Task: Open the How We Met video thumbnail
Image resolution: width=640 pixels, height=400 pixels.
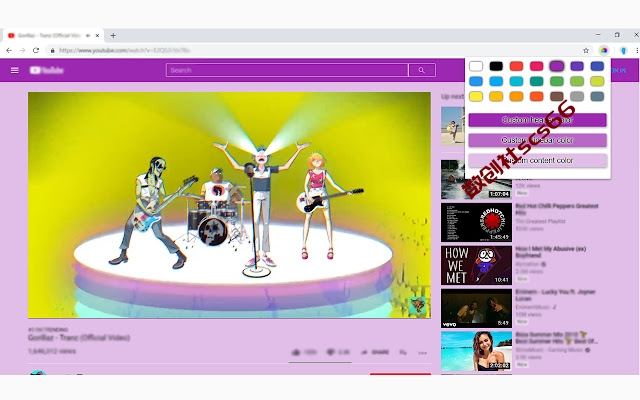Action: (x=476, y=265)
